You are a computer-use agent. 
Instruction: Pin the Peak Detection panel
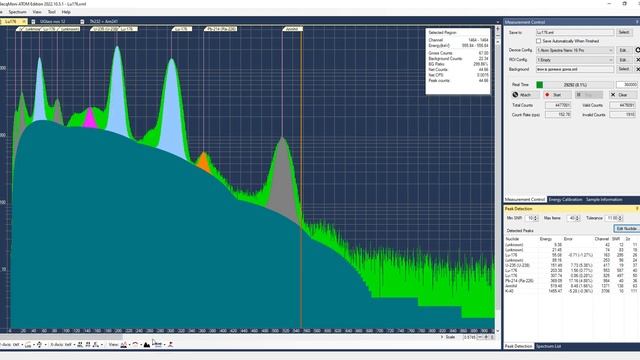(637, 209)
